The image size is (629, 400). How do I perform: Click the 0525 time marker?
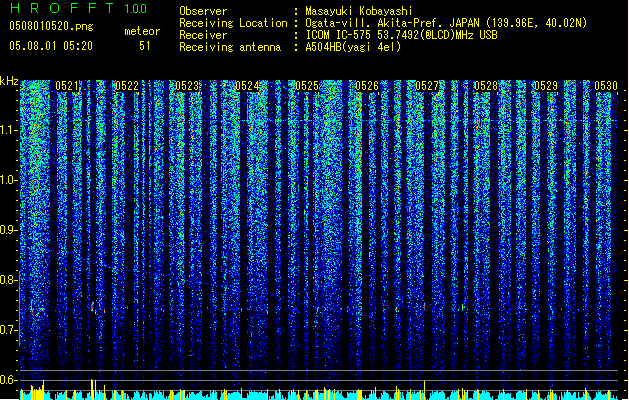[307, 86]
